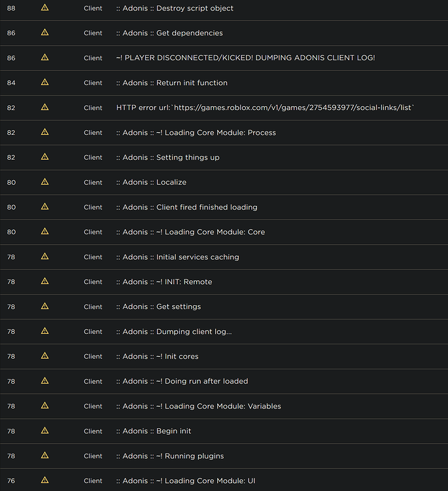Click 'Client' label in the Localize row
448x491 pixels.
[x=93, y=182]
